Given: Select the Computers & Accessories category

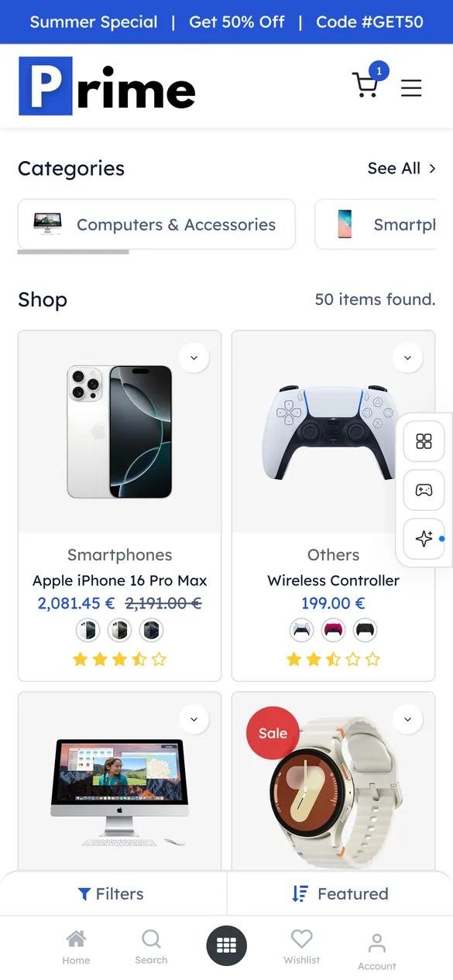Looking at the screenshot, I should [156, 224].
